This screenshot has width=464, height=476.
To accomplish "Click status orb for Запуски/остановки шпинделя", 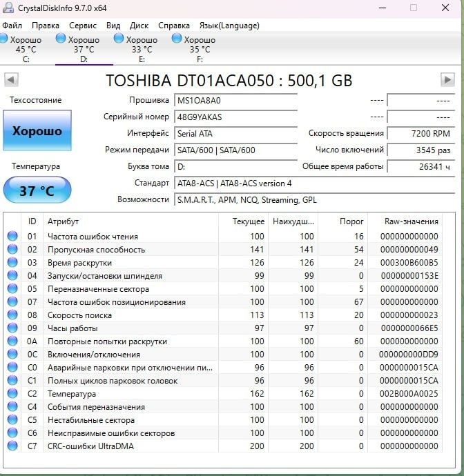I will point(12,275).
